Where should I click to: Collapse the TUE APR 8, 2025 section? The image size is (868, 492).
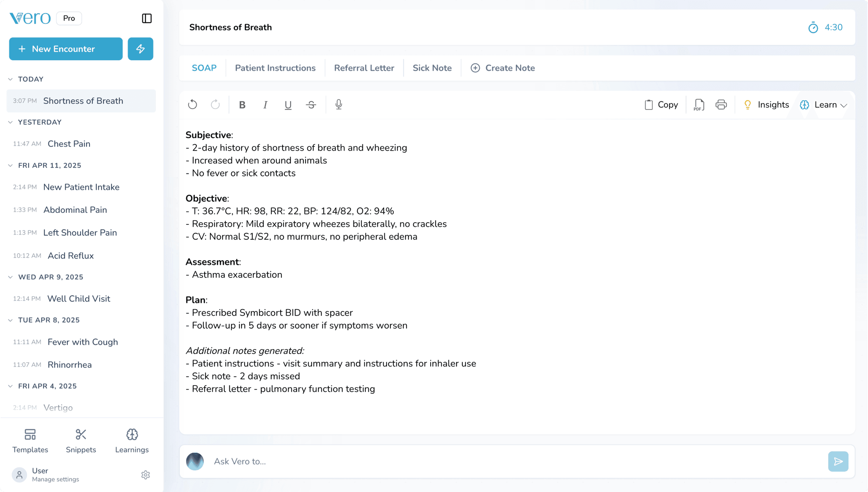tap(10, 320)
